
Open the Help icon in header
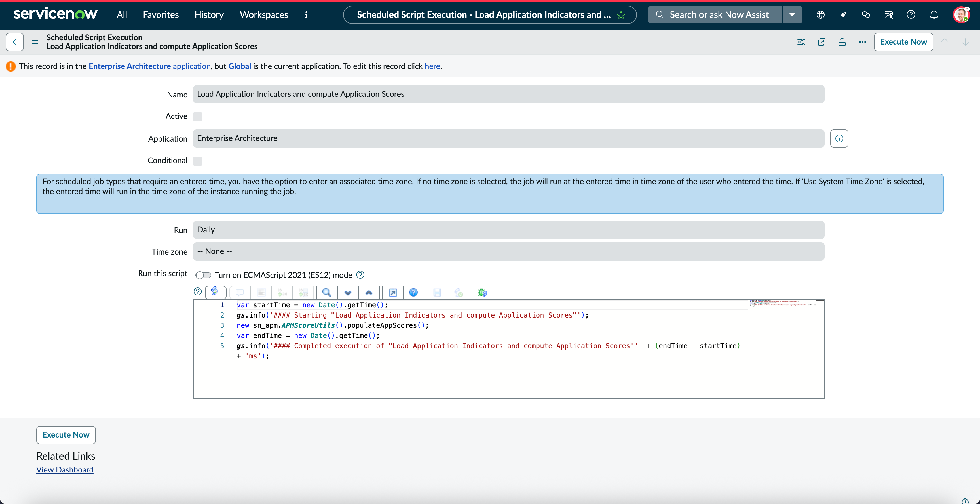[x=911, y=15]
